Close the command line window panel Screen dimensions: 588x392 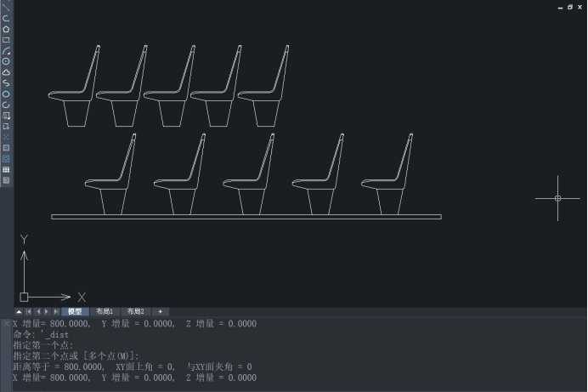pos(6,324)
